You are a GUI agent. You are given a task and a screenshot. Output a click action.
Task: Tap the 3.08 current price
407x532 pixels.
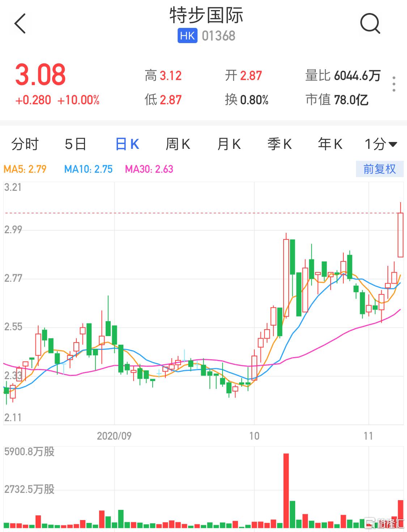click(x=41, y=75)
